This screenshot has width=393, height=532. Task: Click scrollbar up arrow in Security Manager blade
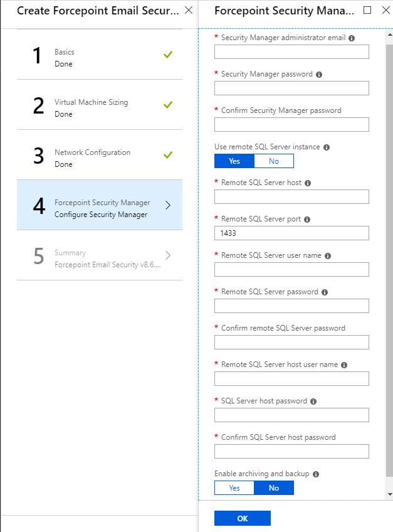(x=390, y=35)
